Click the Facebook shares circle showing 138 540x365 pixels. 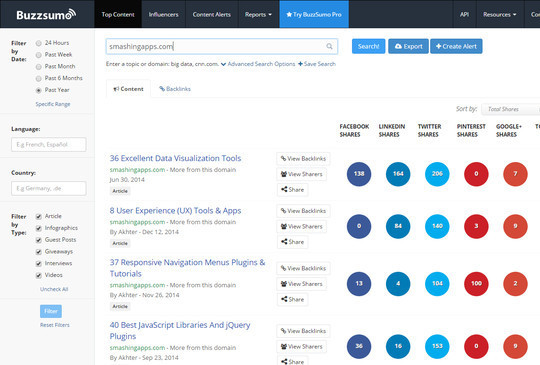359,174
